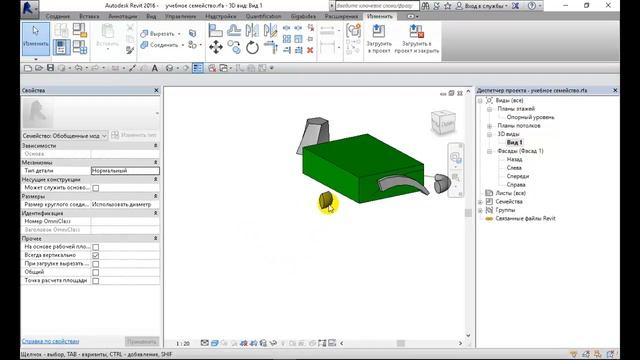640x360 pixels.
Task: Expand 'Семейства' tree node
Action: pyautogui.click(x=480, y=202)
